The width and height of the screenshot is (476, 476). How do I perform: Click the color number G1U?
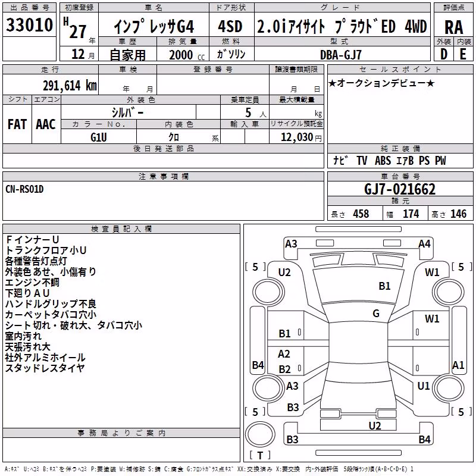point(99,137)
